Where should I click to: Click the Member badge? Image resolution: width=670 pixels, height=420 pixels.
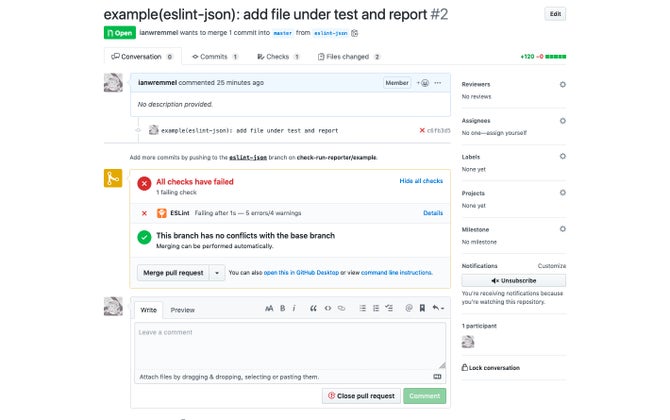coord(397,83)
